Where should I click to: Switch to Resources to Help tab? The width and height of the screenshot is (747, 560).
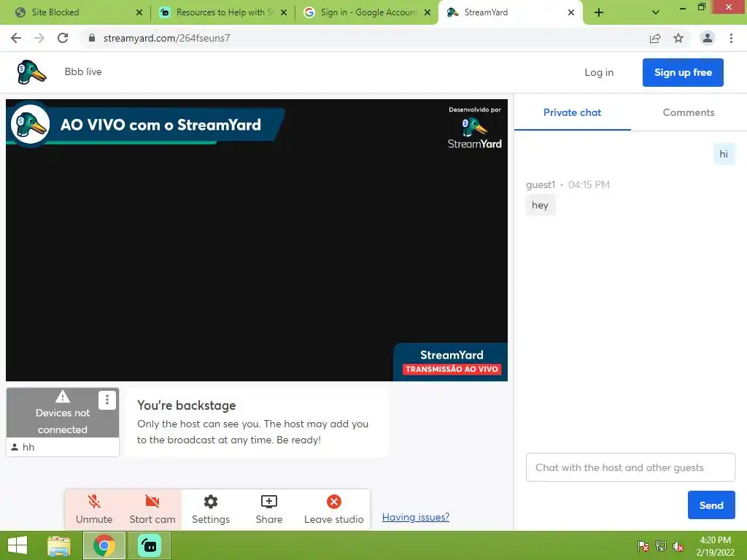click(x=220, y=12)
